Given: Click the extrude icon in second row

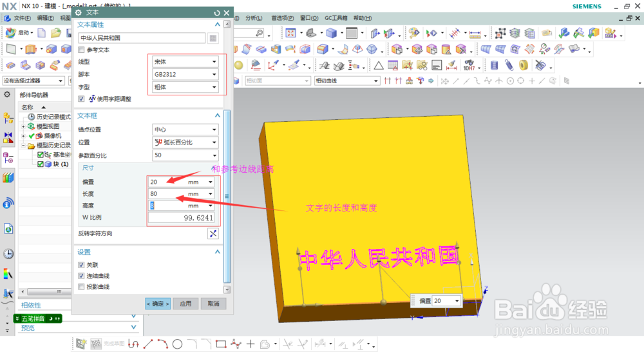Looking at the screenshot, I should click(31, 50).
